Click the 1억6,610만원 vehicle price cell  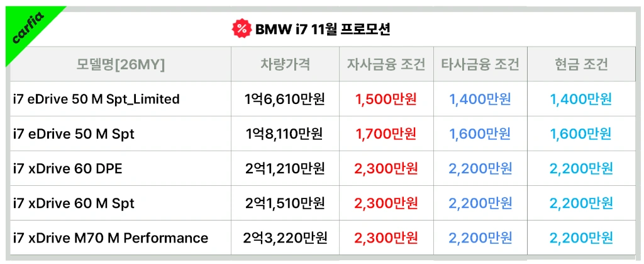click(x=285, y=99)
